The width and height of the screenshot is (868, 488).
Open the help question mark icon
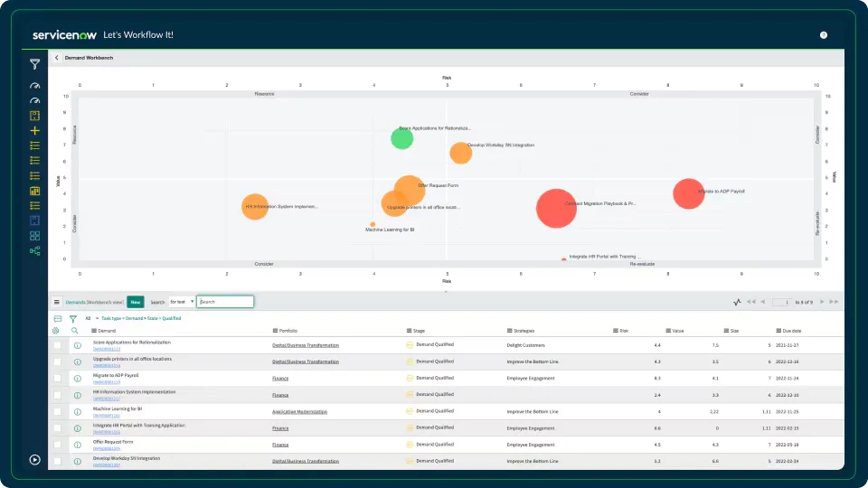(823, 35)
